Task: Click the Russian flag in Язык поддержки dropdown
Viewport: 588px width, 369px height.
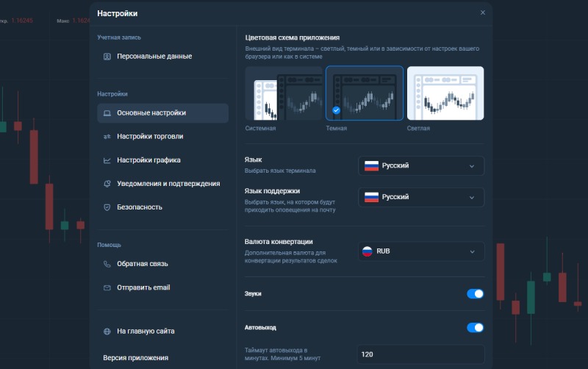Action: pos(371,197)
